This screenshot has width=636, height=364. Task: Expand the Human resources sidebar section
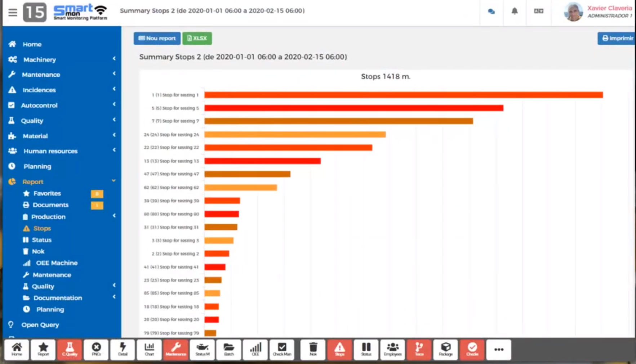click(x=50, y=151)
